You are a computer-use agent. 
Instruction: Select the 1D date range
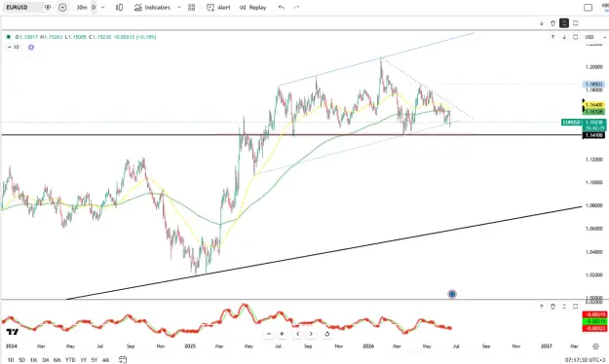(11, 360)
